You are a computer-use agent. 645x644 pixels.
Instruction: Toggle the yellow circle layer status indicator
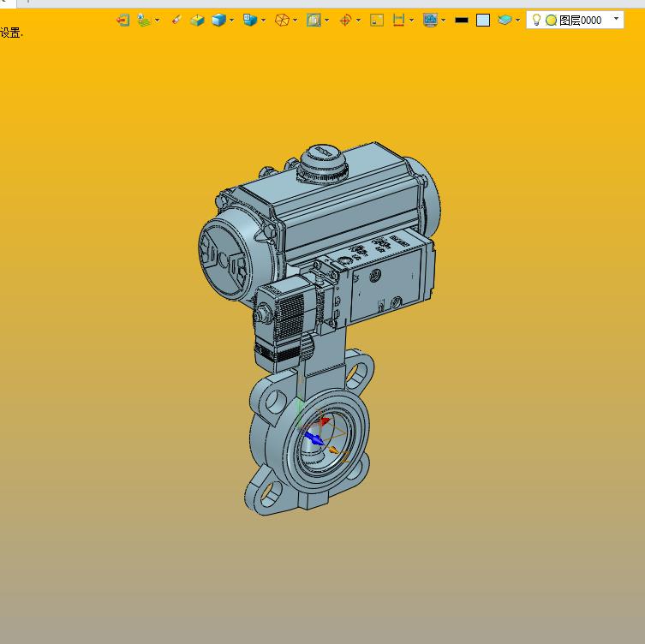[x=551, y=20]
